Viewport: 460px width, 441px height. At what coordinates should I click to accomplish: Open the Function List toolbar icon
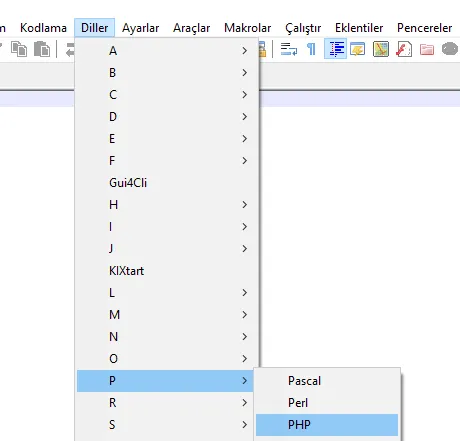404,49
